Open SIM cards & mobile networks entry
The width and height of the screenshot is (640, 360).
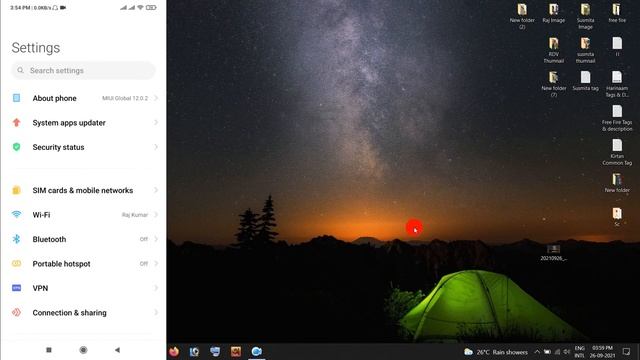83,190
